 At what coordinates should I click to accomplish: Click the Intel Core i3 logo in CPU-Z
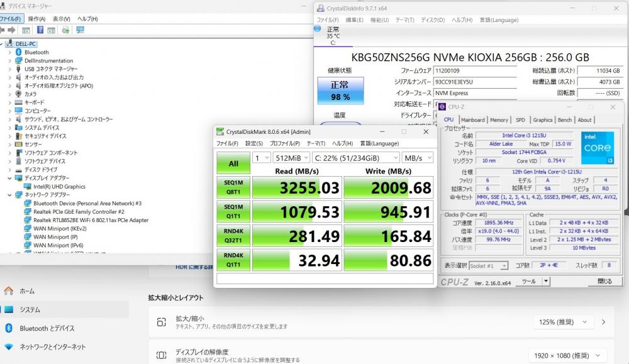598,148
